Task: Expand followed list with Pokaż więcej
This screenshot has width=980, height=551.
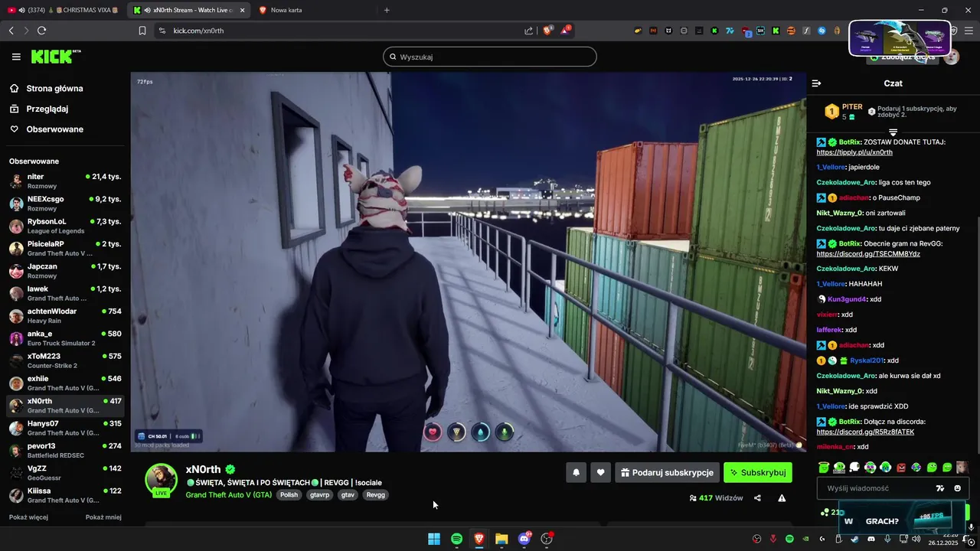Action: [x=28, y=517]
